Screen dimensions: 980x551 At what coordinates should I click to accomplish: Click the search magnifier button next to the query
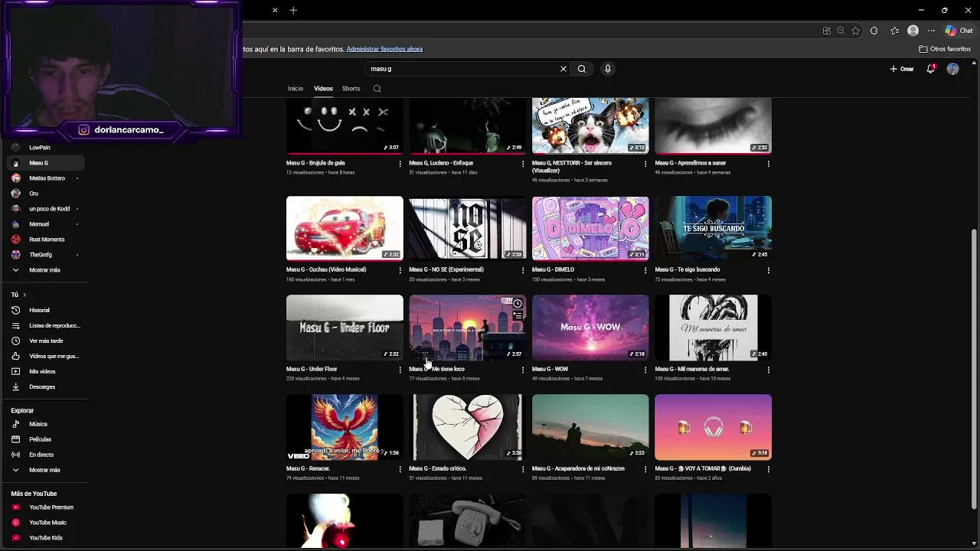[582, 69]
